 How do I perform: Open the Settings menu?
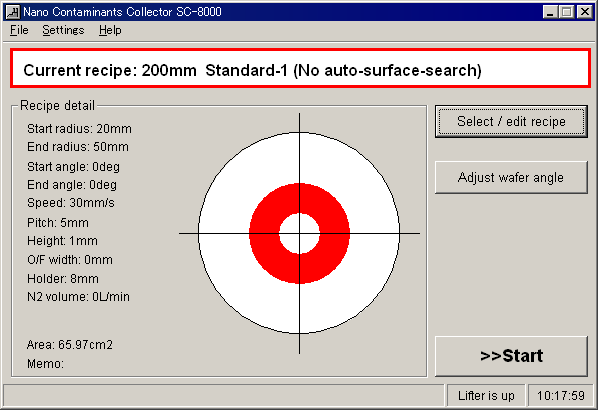point(63,30)
